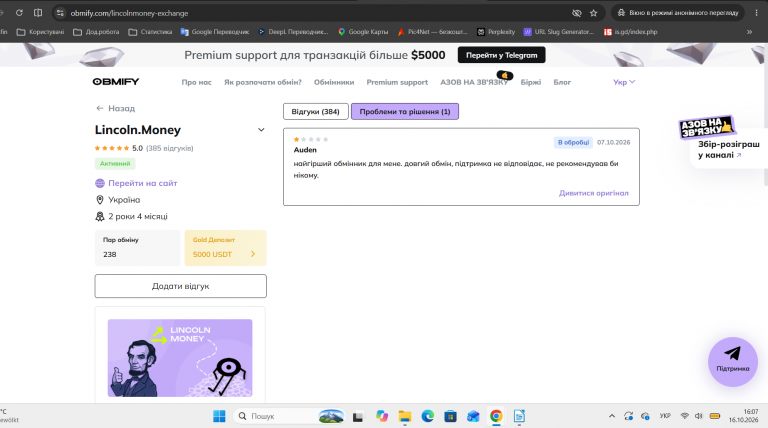This screenshot has width=768, height=428.
Task: Open the Блог section
Action: [x=562, y=82]
